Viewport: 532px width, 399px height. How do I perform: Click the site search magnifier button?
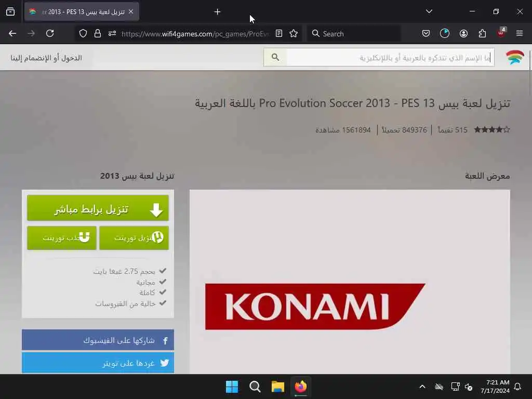point(275,57)
